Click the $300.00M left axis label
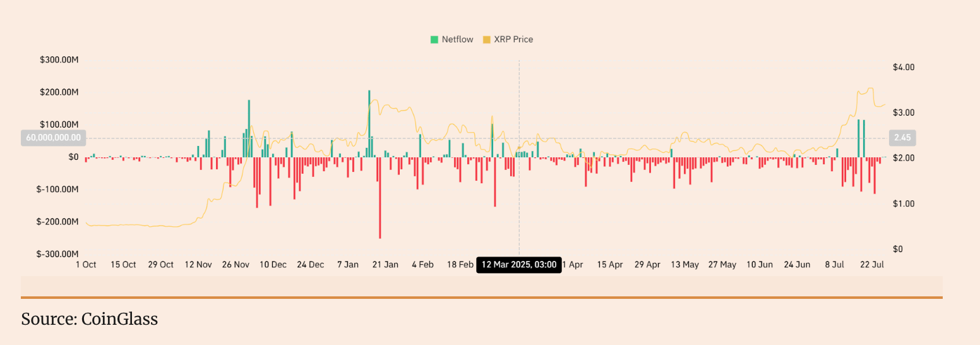 tap(59, 60)
